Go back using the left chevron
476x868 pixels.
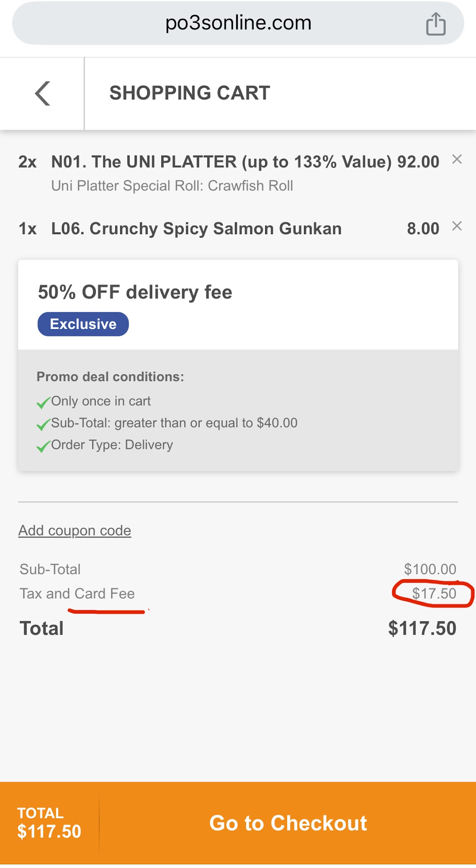click(42, 94)
